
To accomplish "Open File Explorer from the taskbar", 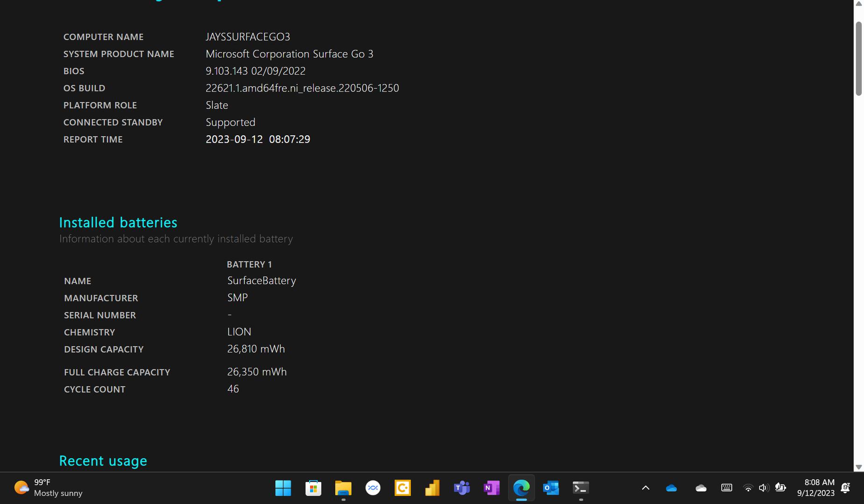I will click(x=343, y=488).
